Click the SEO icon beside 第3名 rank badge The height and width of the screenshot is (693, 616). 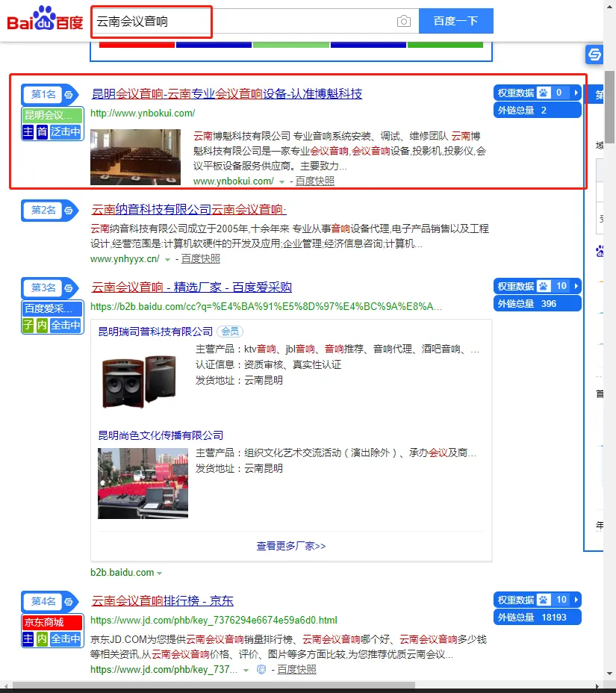pos(69,288)
